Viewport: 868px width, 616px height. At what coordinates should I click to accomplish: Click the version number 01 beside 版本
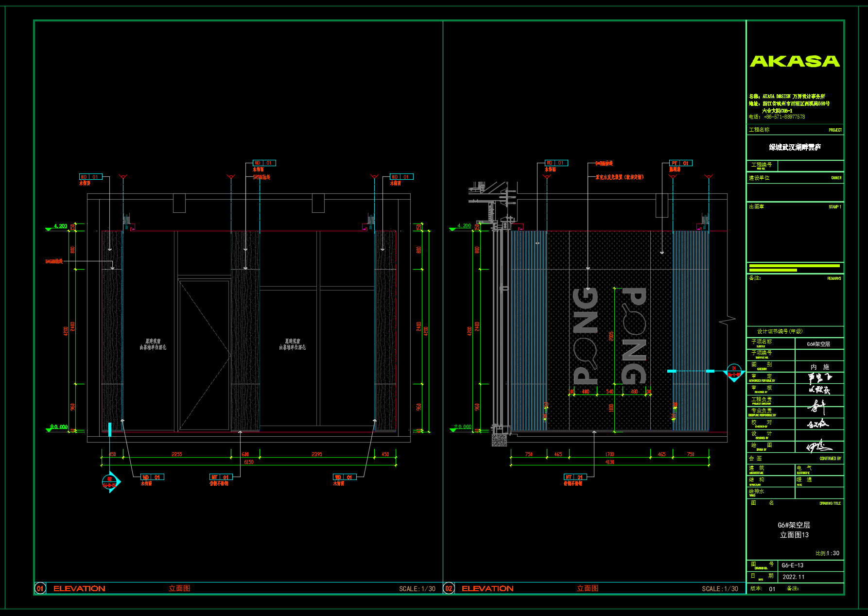click(772, 589)
